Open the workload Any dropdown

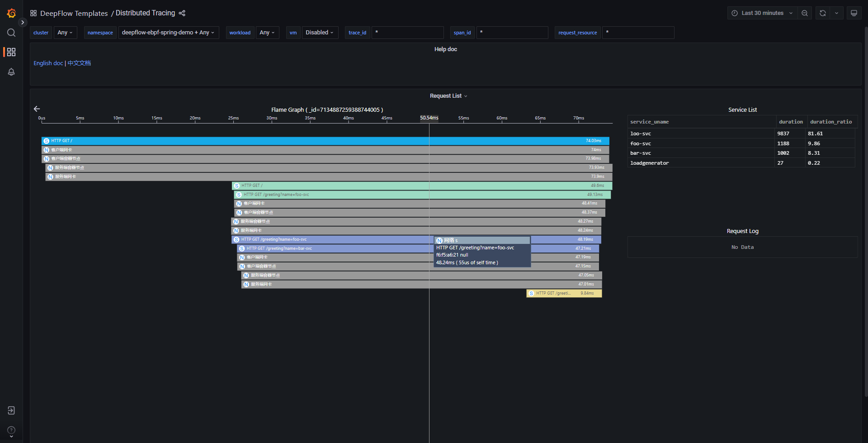pos(267,32)
